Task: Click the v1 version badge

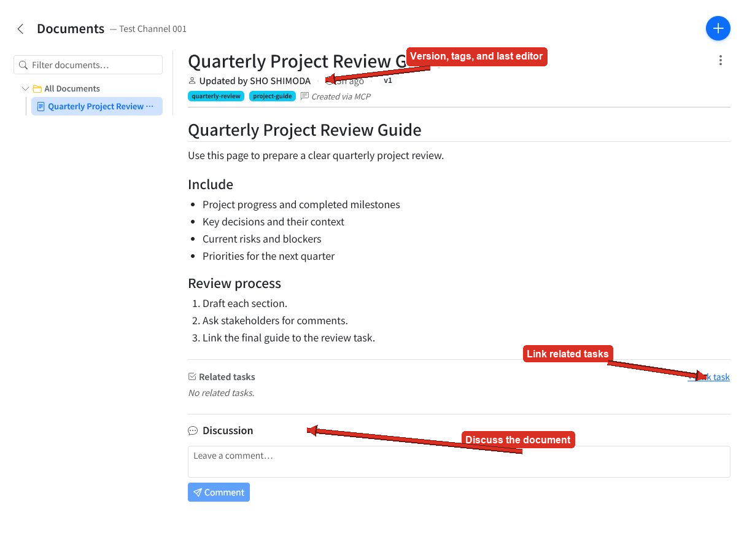Action: click(388, 80)
